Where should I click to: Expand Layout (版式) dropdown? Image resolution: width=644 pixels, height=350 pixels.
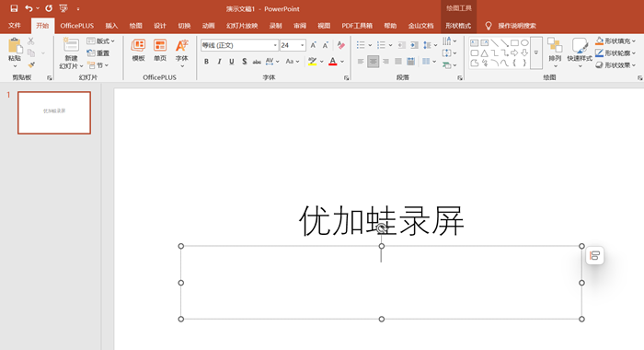pos(101,41)
